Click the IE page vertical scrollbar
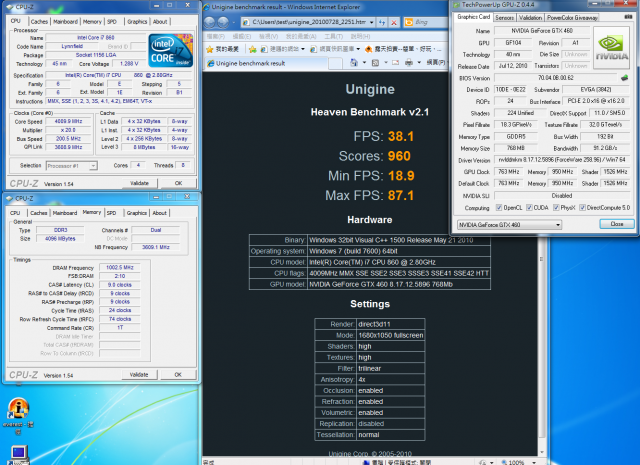The width and height of the screenshot is (640, 465). [542, 343]
